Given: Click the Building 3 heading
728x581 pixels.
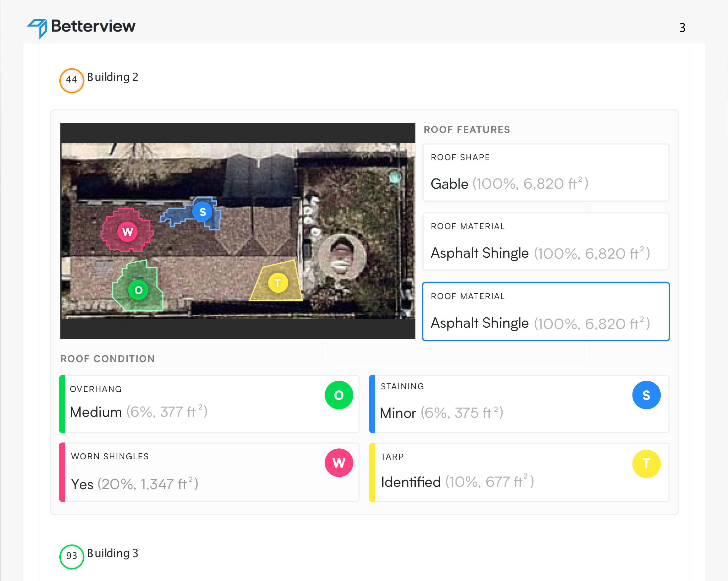Looking at the screenshot, I should pos(112,553).
